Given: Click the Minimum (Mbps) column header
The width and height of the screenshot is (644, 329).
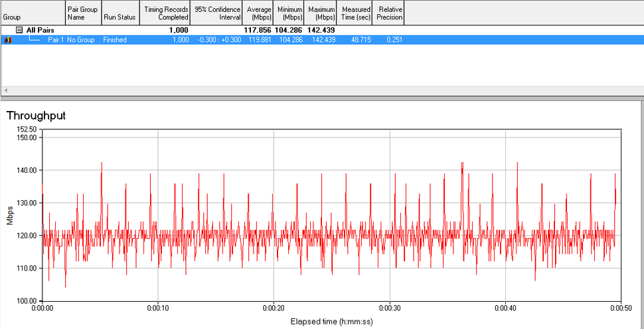Looking at the screenshot, I should click(288, 13).
